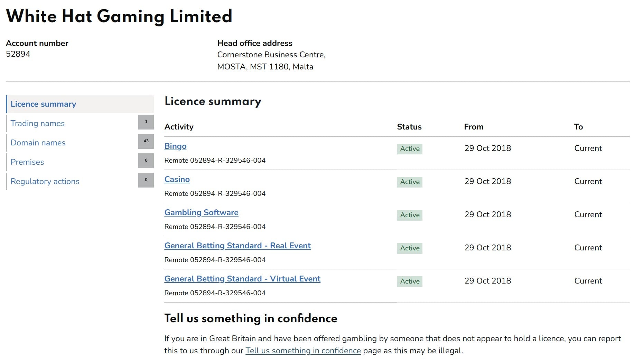
Task: Click the Active status badge for Gambling Software
Action: click(410, 215)
